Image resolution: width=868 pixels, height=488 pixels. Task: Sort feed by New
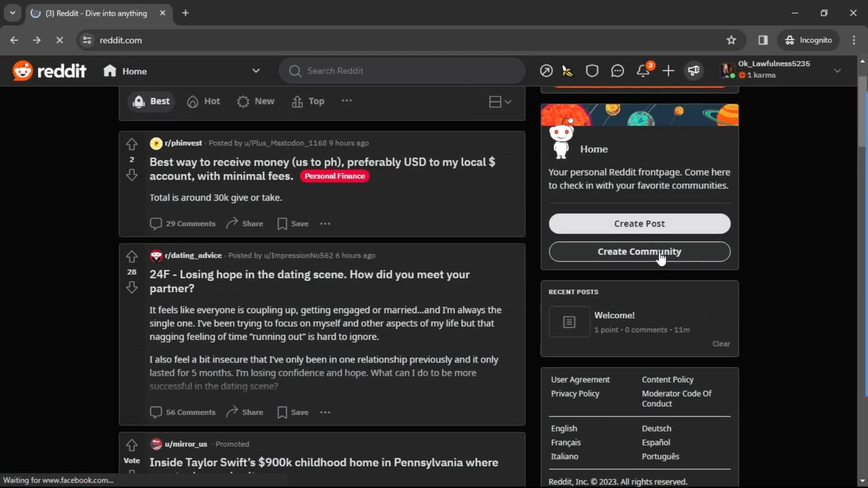tap(256, 101)
